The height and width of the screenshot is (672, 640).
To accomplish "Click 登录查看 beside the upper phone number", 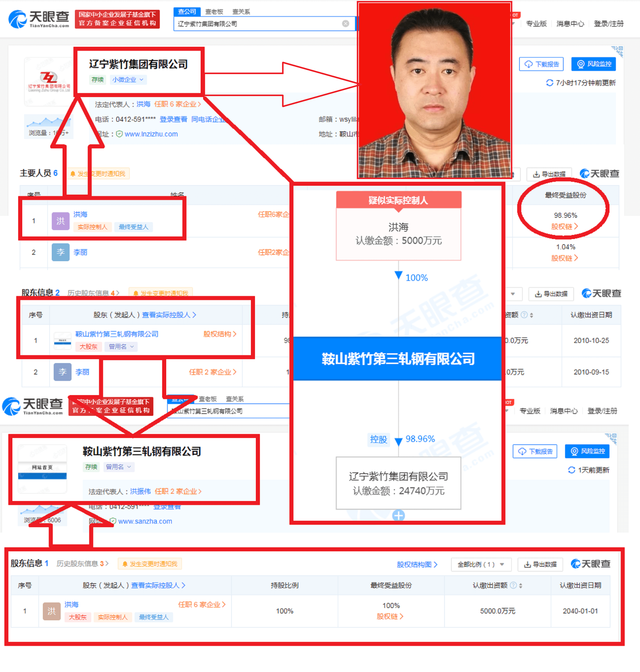I will (x=173, y=119).
